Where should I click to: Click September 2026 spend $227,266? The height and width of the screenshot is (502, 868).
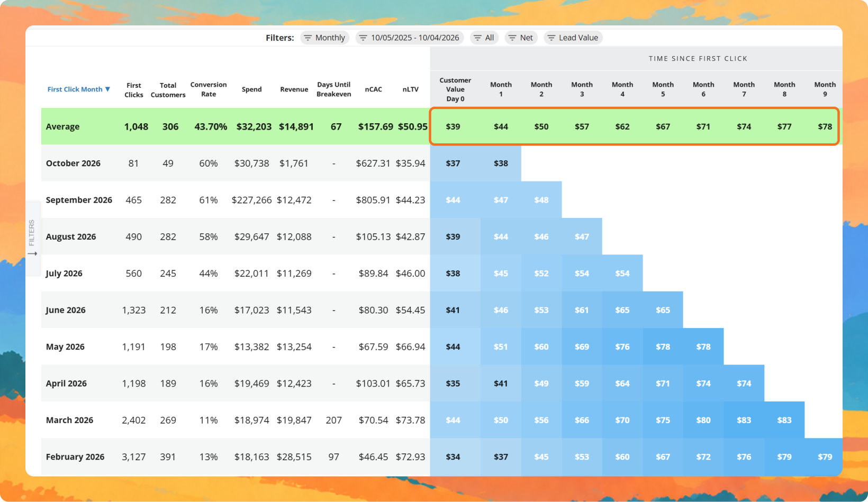tap(252, 200)
